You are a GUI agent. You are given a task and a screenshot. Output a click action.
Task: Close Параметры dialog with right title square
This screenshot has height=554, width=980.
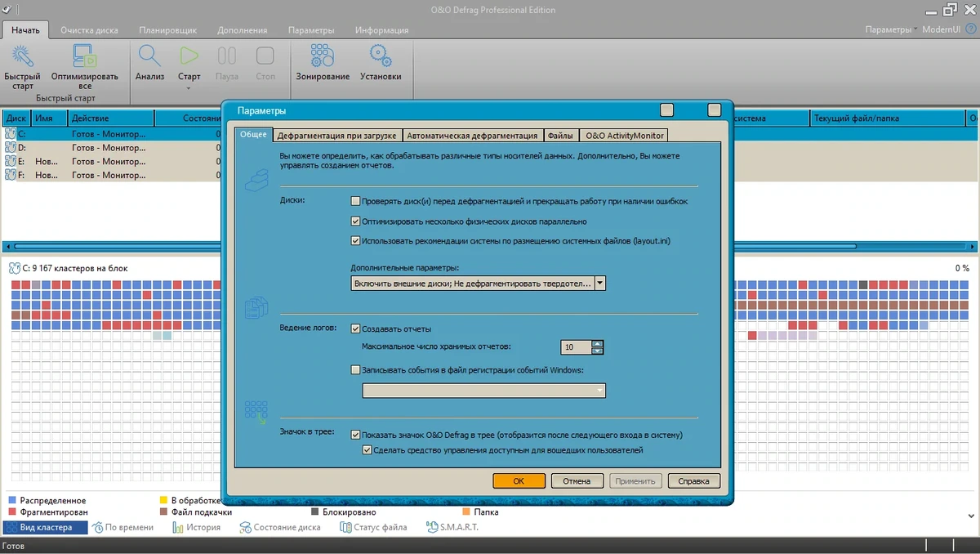click(x=715, y=110)
